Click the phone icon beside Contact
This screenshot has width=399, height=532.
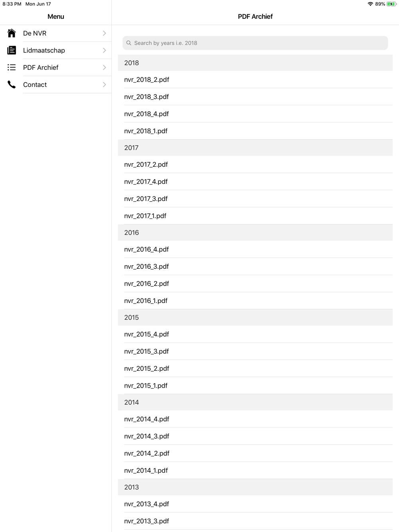coord(12,85)
